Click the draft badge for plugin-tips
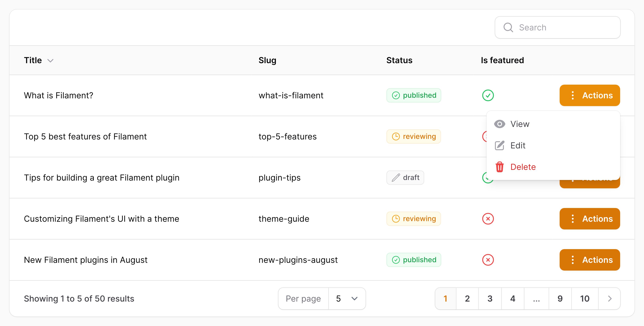The image size is (644, 326). (x=405, y=178)
